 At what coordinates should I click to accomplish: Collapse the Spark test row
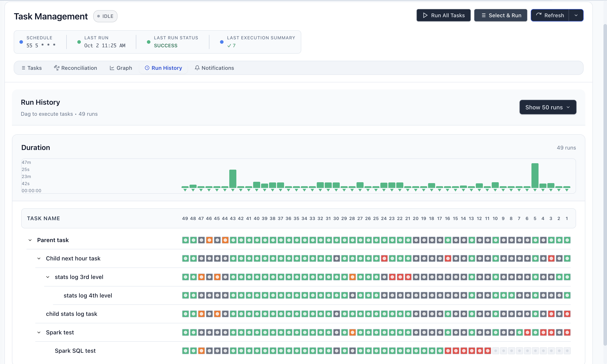click(39, 332)
